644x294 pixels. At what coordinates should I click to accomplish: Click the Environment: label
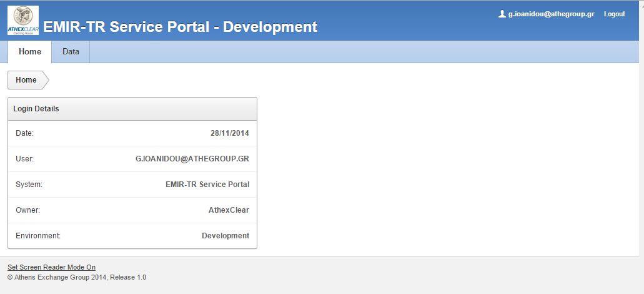(38, 236)
